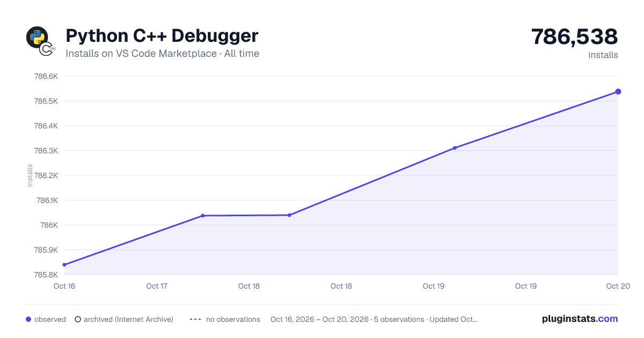
Task: Click the dashed no-observations legend line
Action: tap(195, 319)
